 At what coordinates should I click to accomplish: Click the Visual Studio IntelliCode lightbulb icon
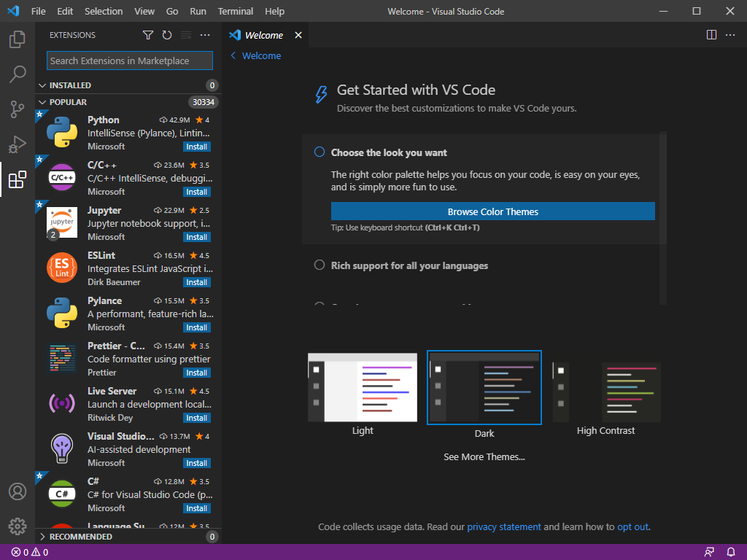click(62, 448)
